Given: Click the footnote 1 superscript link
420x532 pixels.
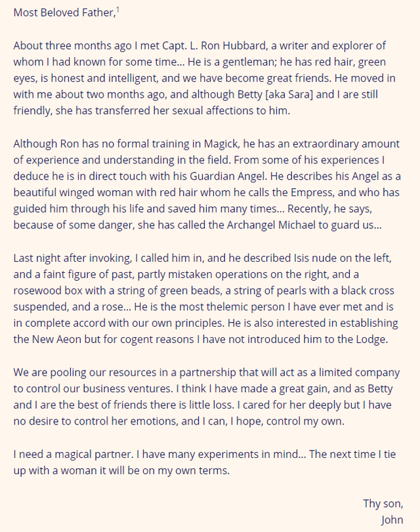Looking at the screenshot, I should click(117, 10).
